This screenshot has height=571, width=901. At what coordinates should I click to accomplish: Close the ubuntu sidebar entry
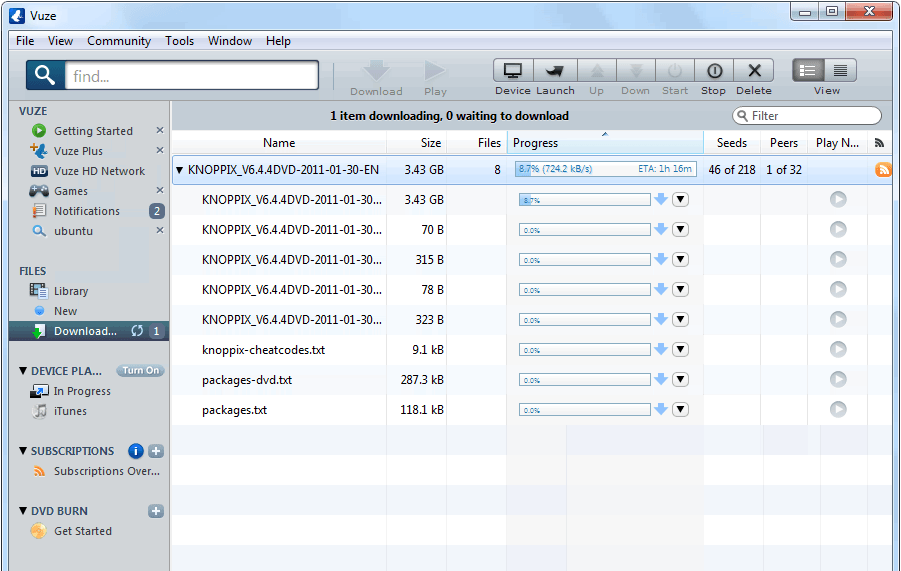[x=160, y=230]
